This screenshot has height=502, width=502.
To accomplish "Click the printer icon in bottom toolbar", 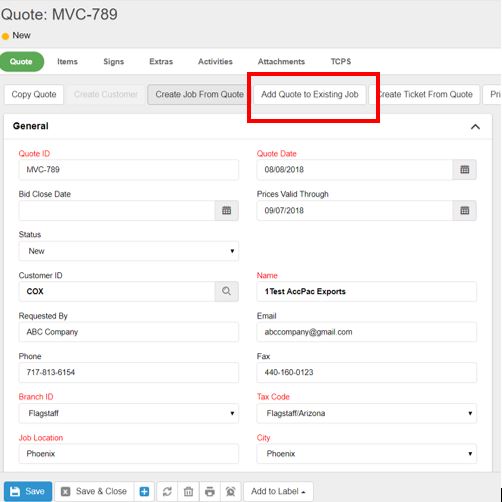I will (210, 491).
